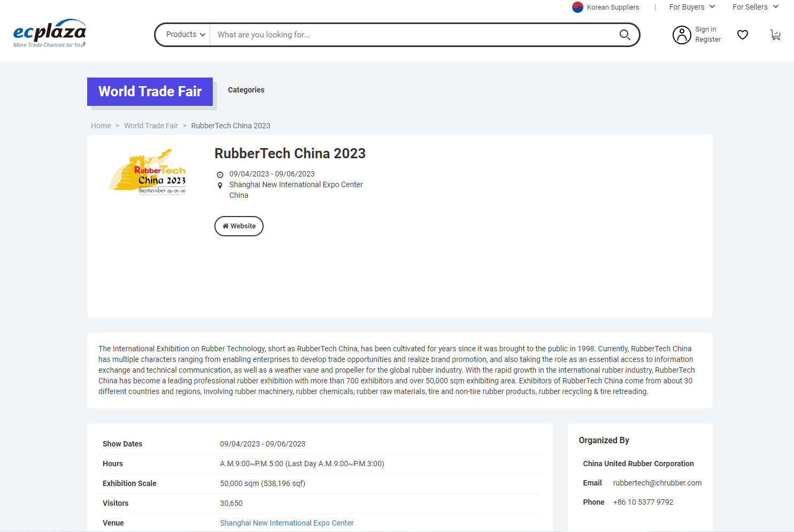Screen dimensions: 794x532
Task: Open the RubberTech China 2023 logo image
Action: 148,172
